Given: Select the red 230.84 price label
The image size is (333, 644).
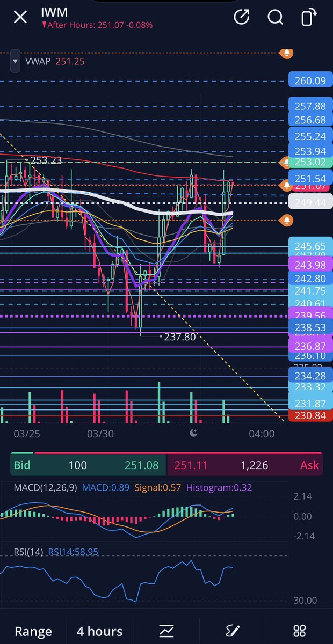Looking at the screenshot, I should 310,416.
